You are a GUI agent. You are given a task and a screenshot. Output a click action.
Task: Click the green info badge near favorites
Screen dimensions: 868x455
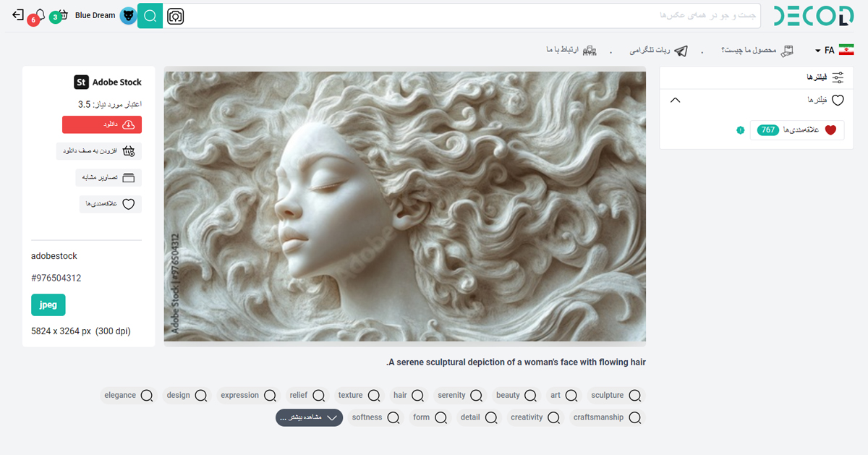(x=740, y=130)
